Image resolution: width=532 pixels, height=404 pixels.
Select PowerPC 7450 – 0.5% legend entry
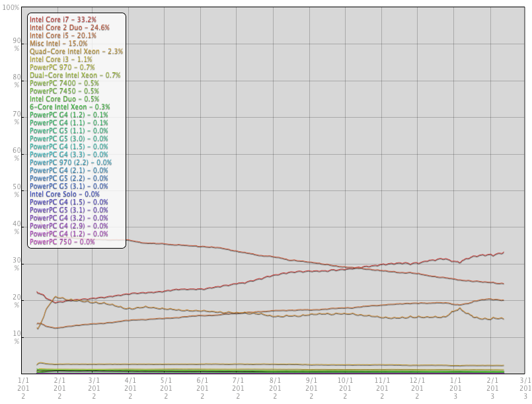64,91
